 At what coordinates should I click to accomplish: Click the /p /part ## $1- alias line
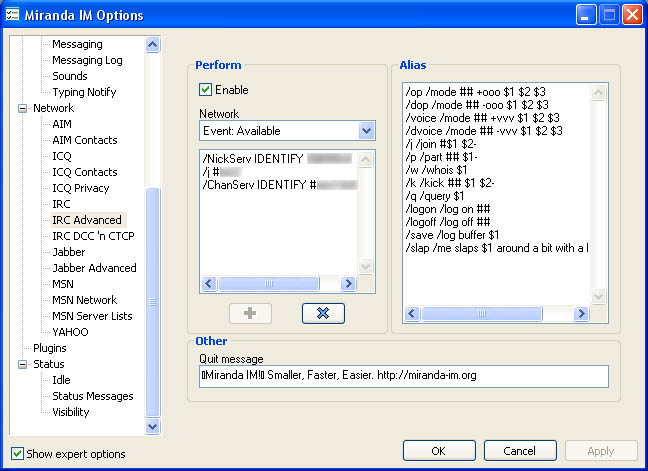click(442, 157)
